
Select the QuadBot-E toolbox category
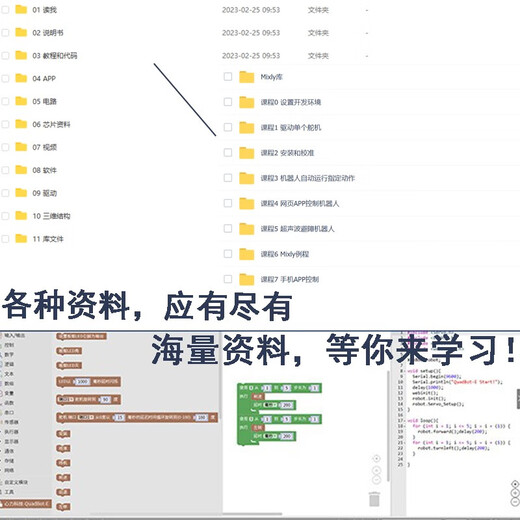click(26, 503)
